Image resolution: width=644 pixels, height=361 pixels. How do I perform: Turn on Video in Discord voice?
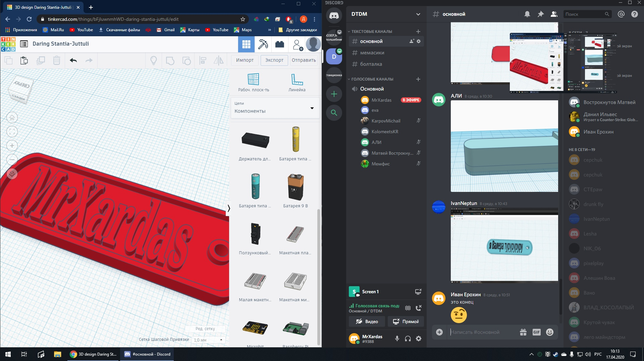pos(367,321)
